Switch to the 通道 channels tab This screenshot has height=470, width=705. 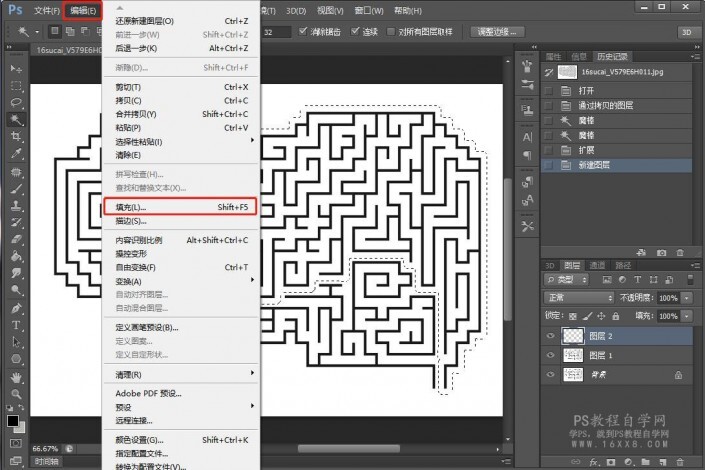[597, 265]
